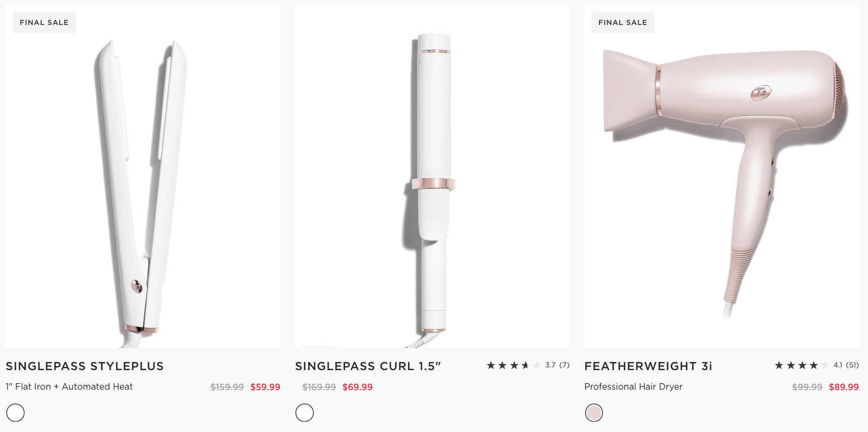The width and height of the screenshot is (868, 432).
Task: Click the $69.99 sale price
Action: [x=358, y=387]
